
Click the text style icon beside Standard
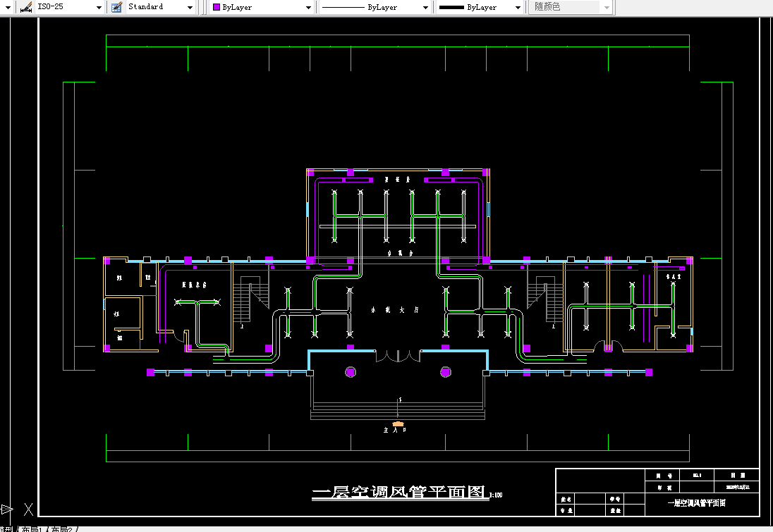[x=117, y=7]
